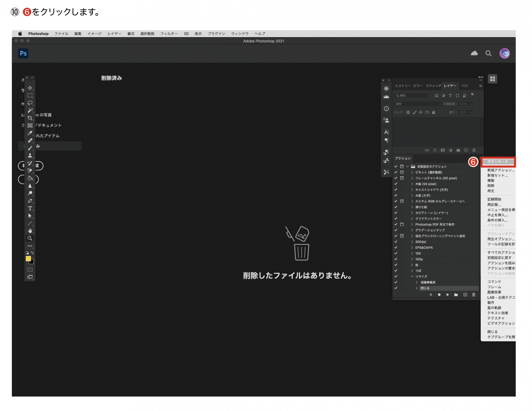Select the Zoom tool in toolbar
The height and width of the screenshot is (411, 532).
[x=30, y=238]
